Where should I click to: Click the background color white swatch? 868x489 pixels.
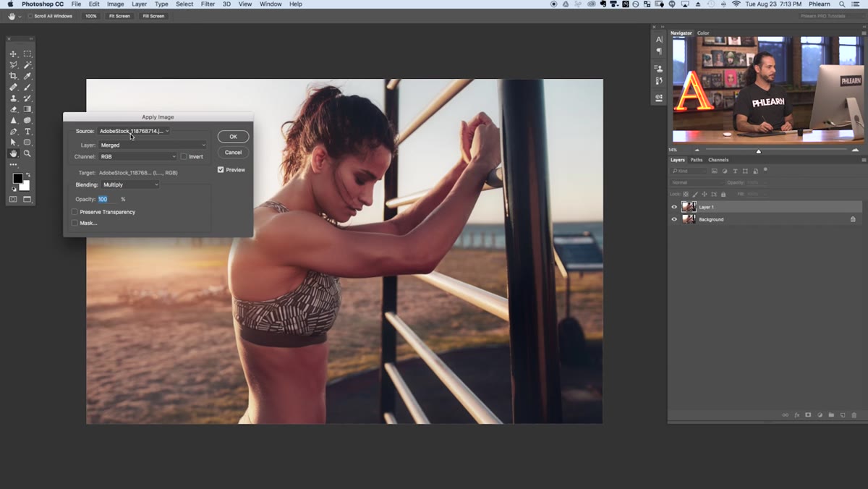25,186
